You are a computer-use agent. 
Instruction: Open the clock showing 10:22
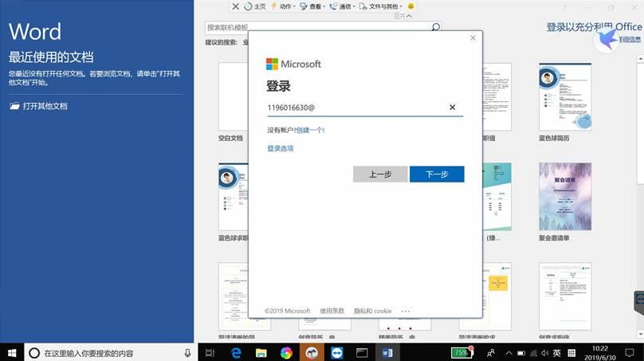(600, 353)
